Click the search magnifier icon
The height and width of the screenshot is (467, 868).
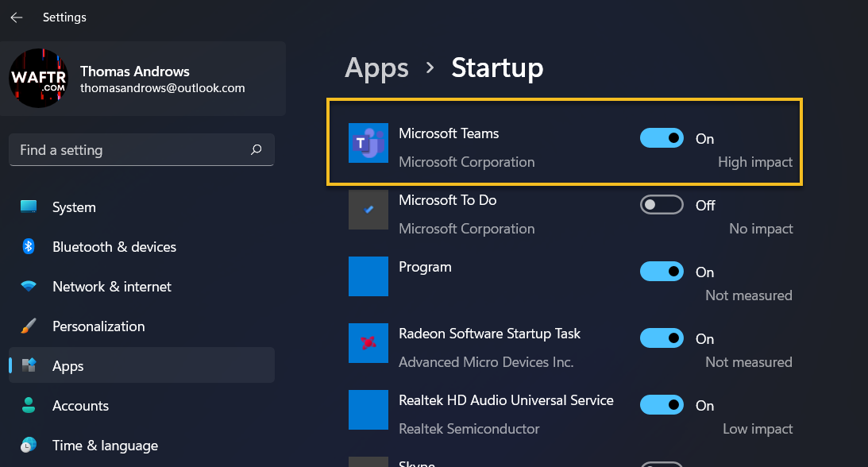(256, 149)
